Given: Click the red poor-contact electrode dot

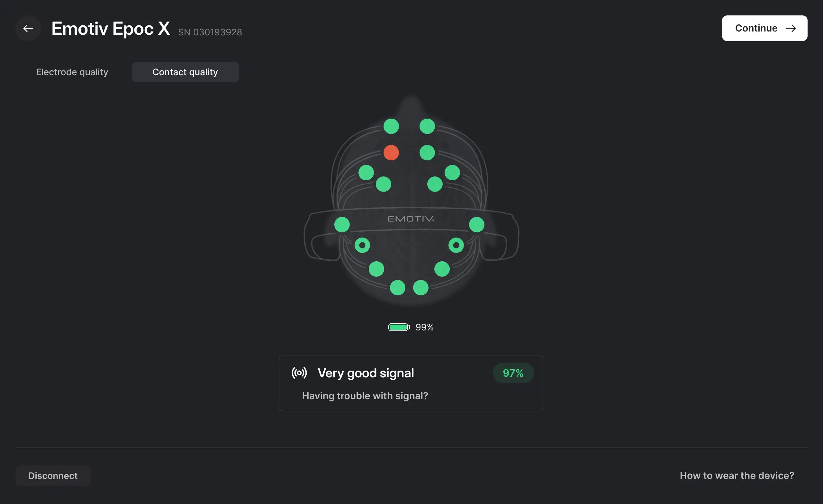Looking at the screenshot, I should click(x=391, y=153).
